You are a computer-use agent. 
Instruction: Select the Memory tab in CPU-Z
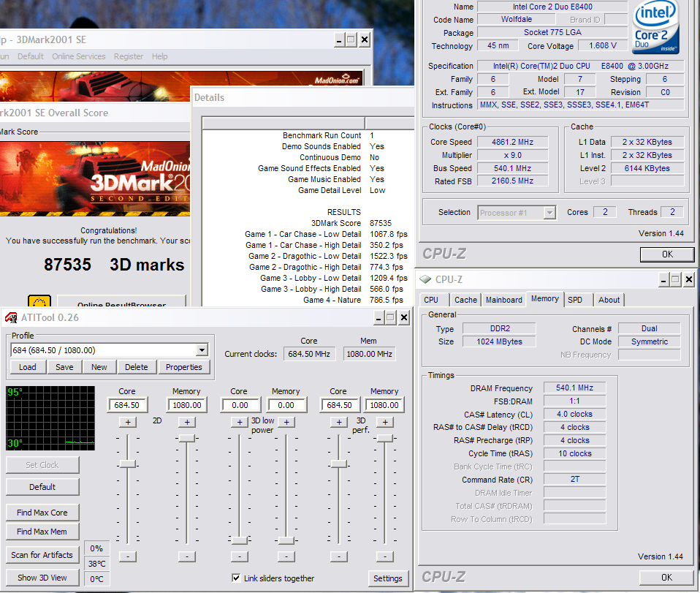(x=544, y=298)
